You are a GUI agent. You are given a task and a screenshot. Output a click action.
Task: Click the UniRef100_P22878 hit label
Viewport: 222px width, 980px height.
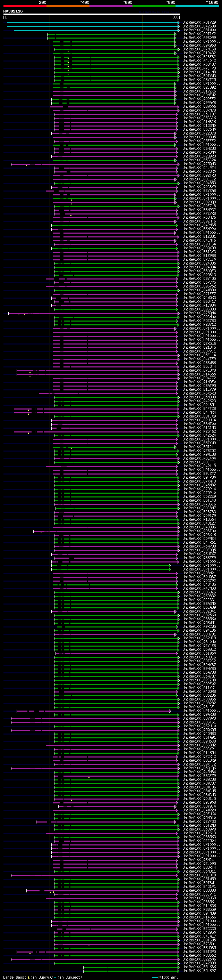coord(199,133)
